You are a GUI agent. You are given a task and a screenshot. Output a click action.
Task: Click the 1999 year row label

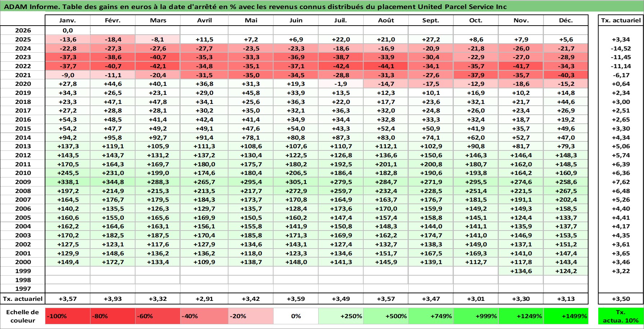click(23, 271)
